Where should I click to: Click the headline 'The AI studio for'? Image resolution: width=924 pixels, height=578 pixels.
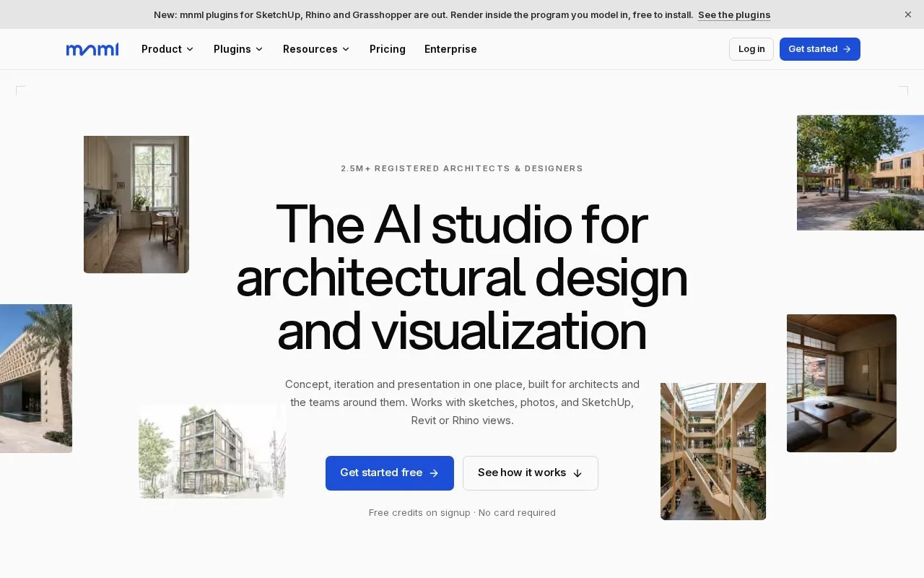click(x=462, y=224)
